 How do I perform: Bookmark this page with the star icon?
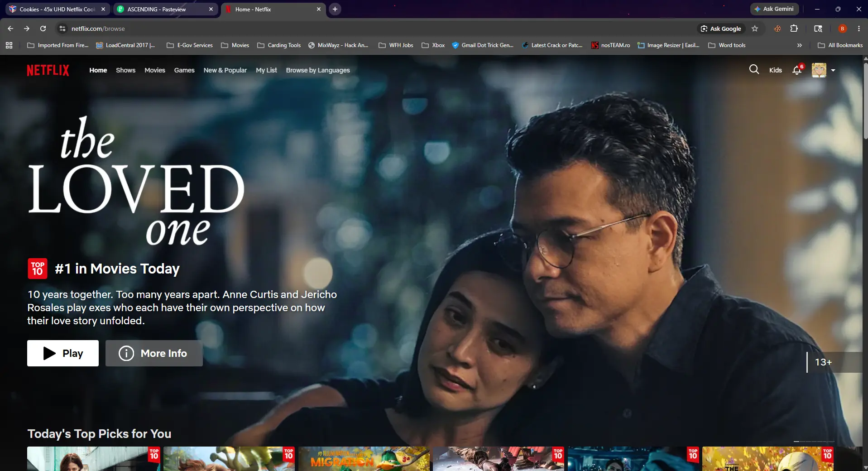tap(755, 29)
